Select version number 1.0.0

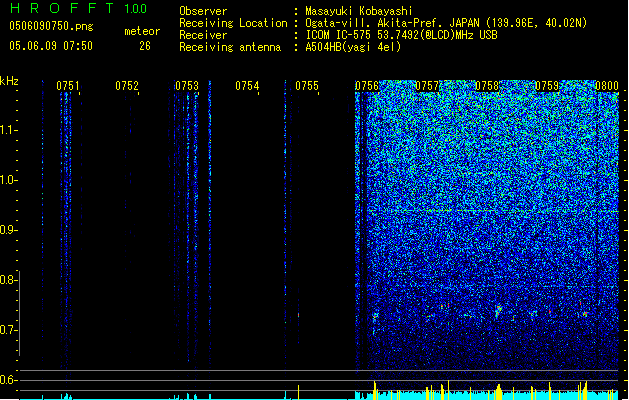coord(135,9)
